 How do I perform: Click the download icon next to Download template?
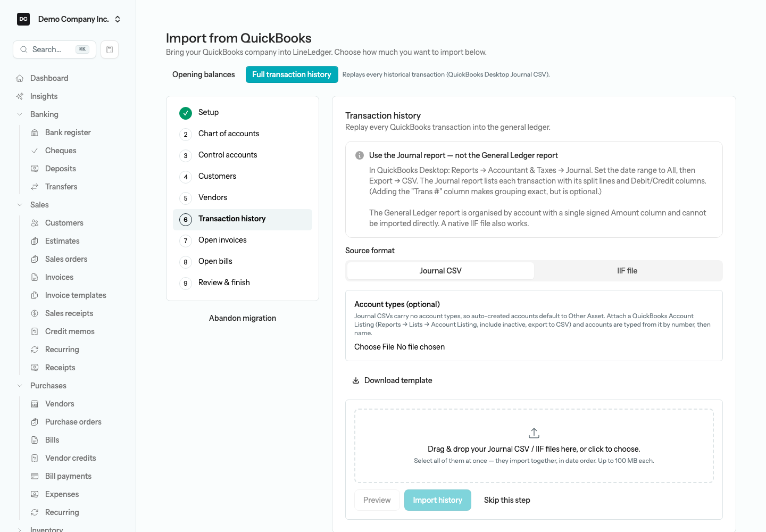coord(356,380)
